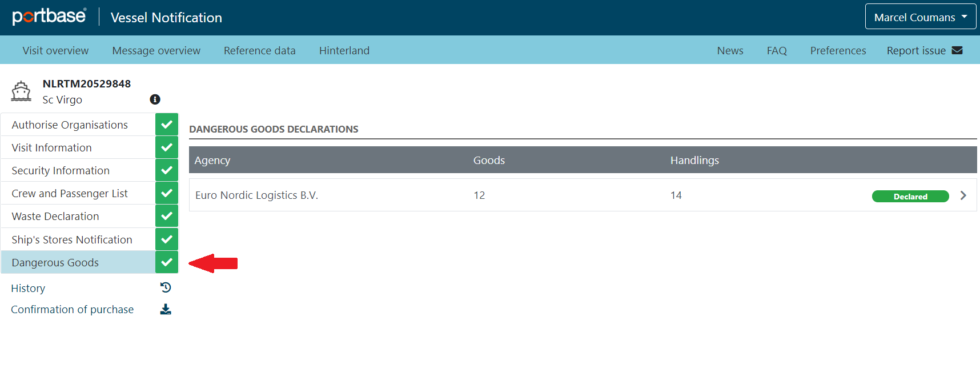
Task: Open the Reference data menu
Action: (x=260, y=50)
